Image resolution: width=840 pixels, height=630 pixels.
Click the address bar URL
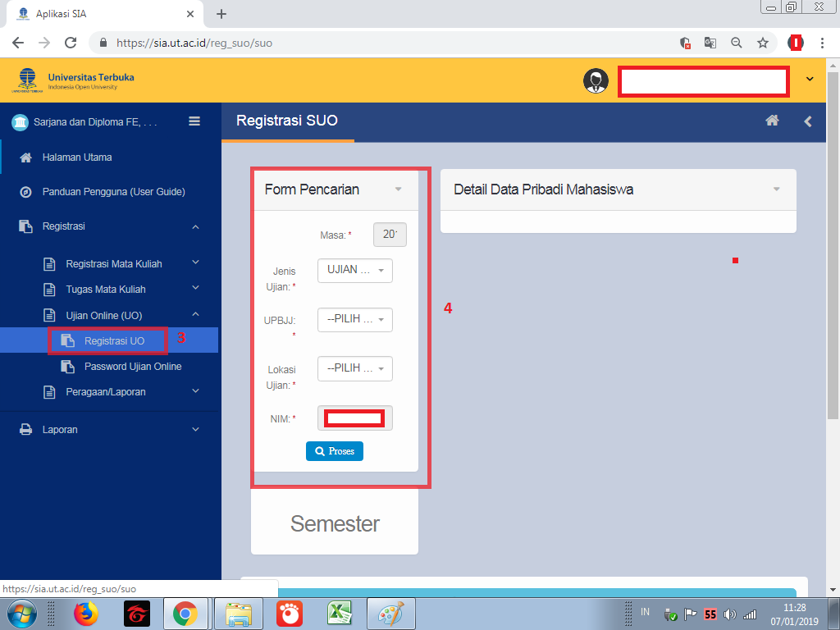(194, 43)
